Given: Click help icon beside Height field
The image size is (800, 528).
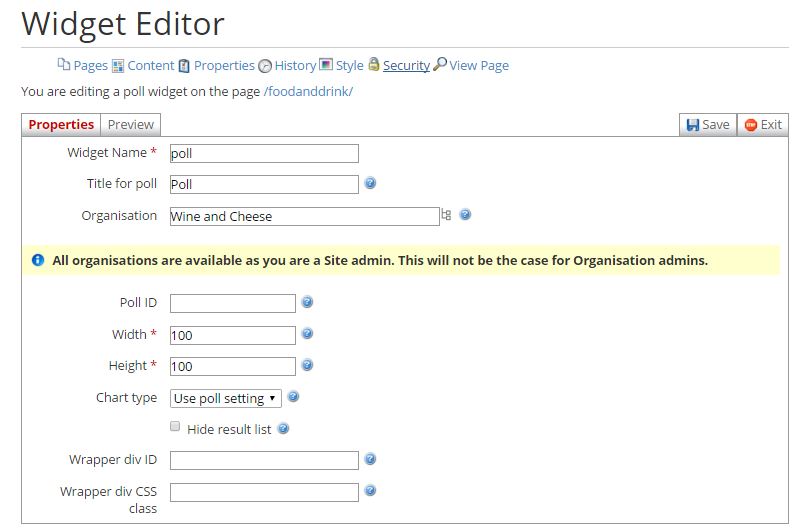Looking at the screenshot, I should (307, 365).
